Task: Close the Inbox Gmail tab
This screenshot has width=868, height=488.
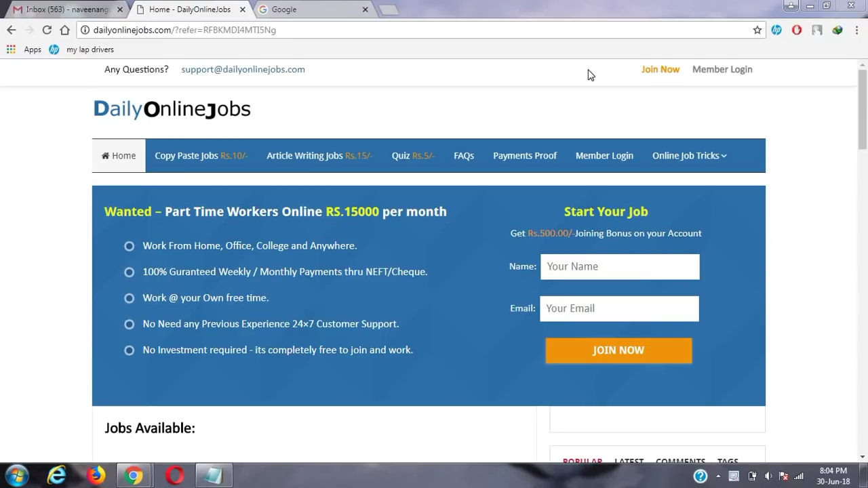Action: click(121, 9)
